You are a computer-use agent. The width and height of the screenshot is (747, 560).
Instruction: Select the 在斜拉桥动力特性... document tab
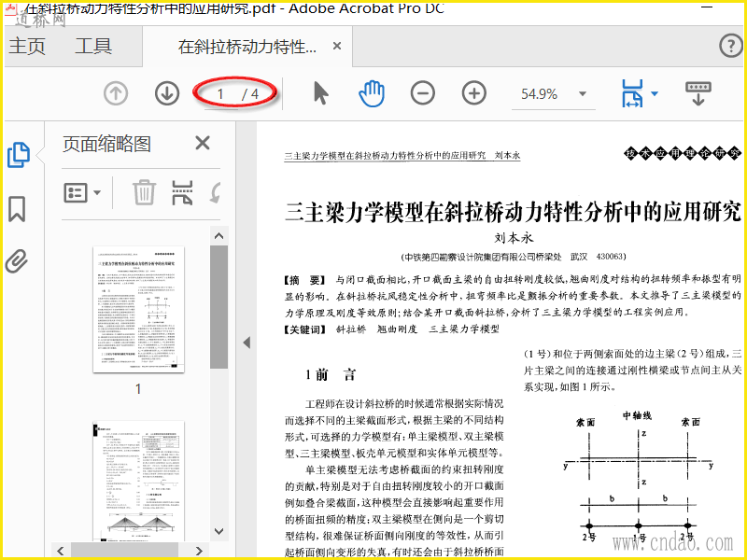(247, 47)
